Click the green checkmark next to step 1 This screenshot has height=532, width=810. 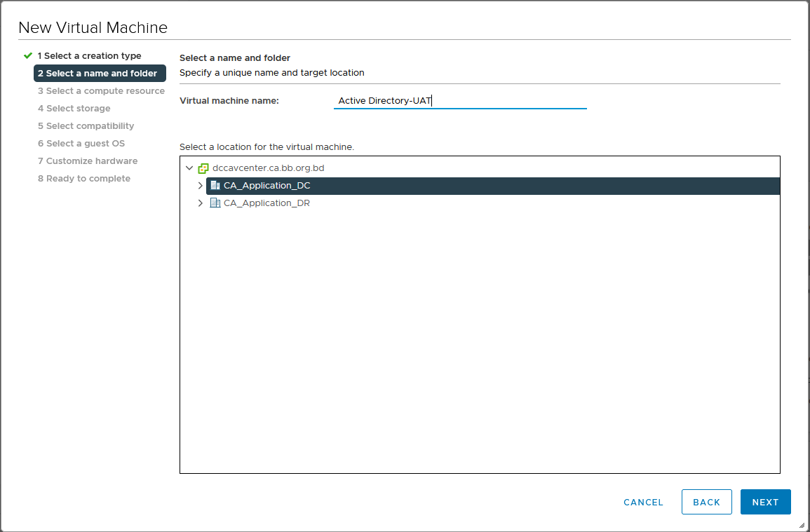point(28,56)
